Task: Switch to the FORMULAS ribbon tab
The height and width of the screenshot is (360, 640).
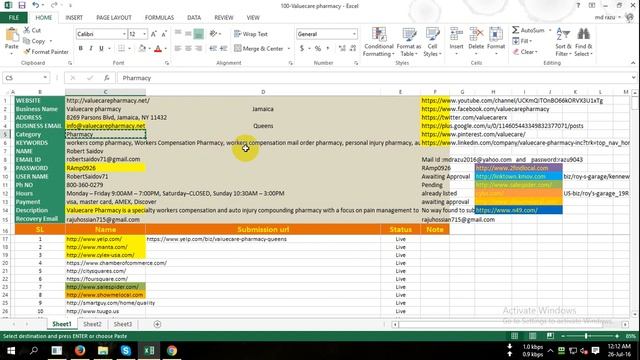Action: tap(159, 18)
